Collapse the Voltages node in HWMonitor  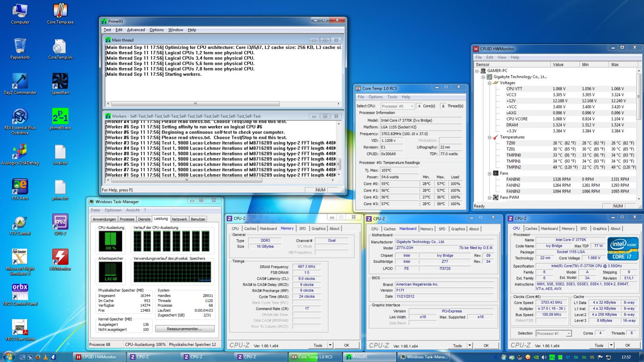point(490,83)
